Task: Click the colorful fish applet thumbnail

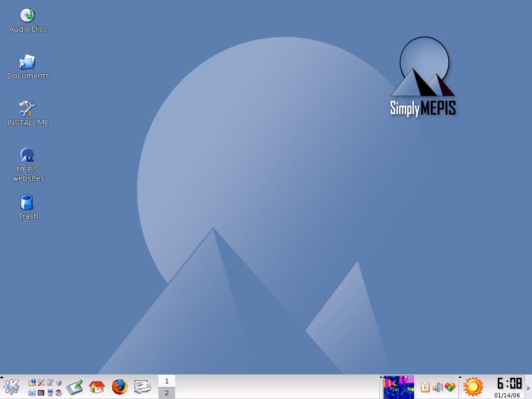Action: (x=398, y=387)
